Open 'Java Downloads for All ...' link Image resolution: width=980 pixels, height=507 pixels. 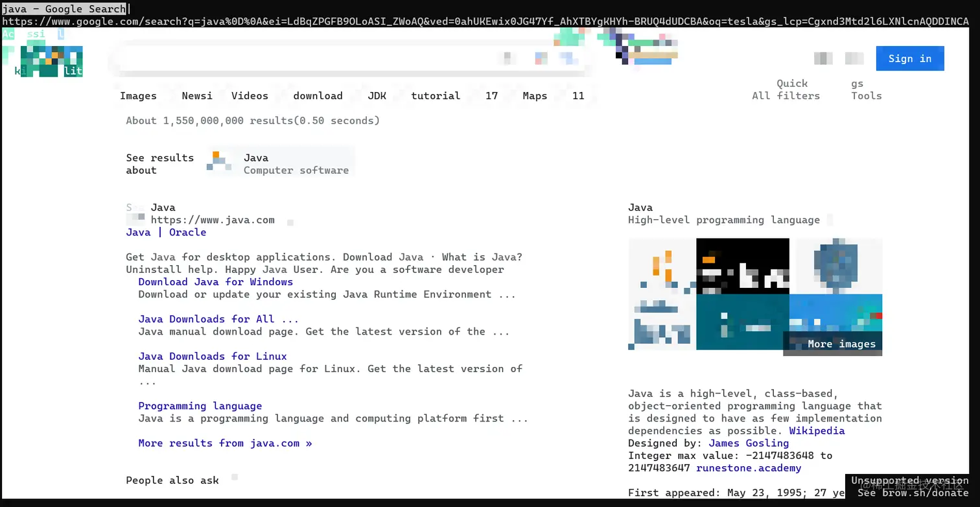218,319
